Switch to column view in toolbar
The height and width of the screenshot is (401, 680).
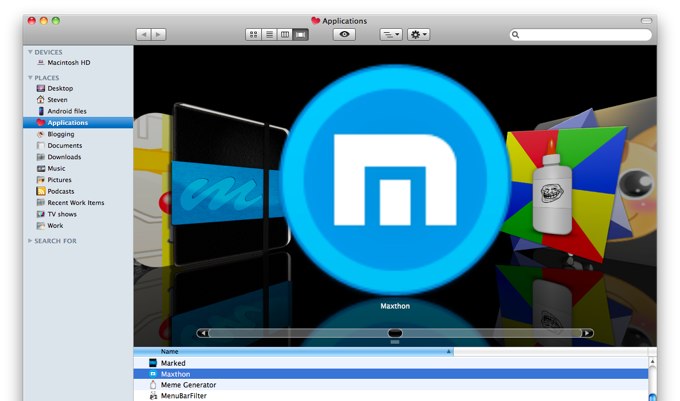(x=285, y=34)
